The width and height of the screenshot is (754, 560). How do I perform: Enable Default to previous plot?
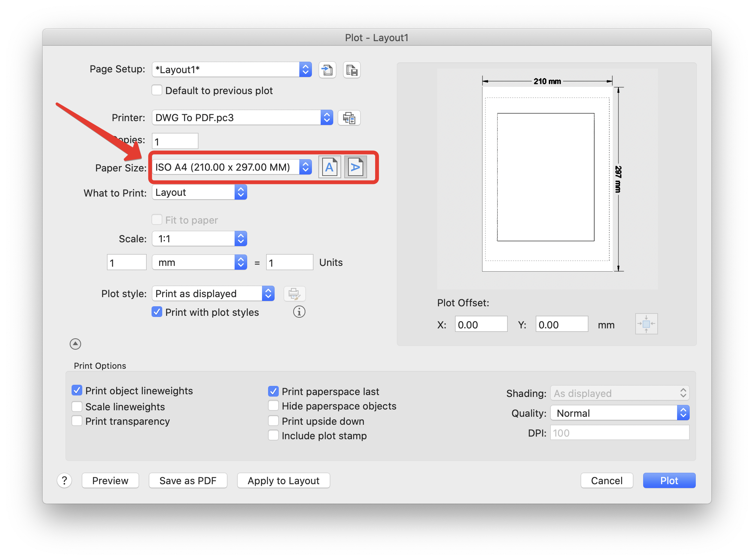click(157, 90)
